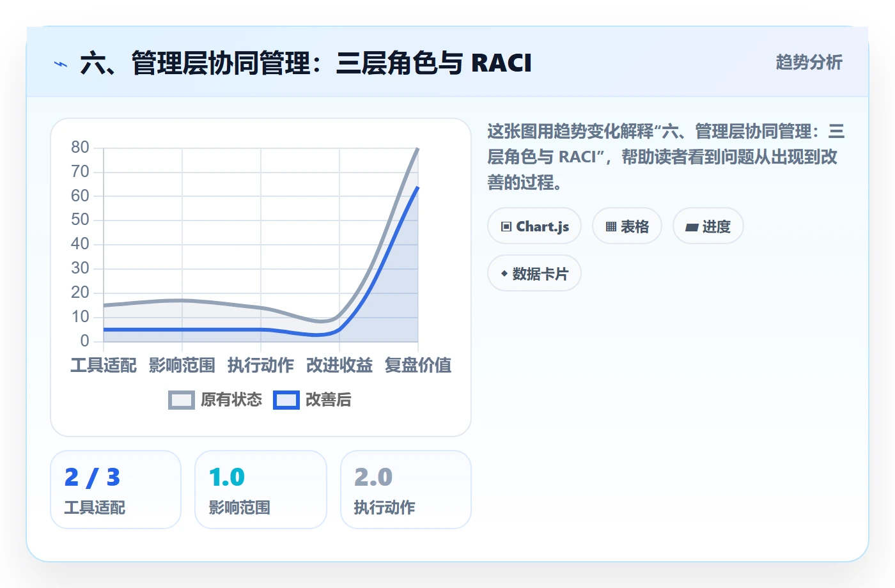This screenshot has width=895, height=588.
Task: Select the 表格 tag
Action: pos(627,226)
